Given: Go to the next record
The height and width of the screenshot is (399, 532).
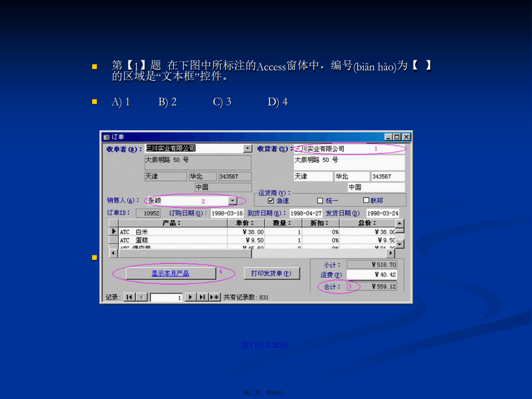Looking at the screenshot, I should click(x=191, y=297).
